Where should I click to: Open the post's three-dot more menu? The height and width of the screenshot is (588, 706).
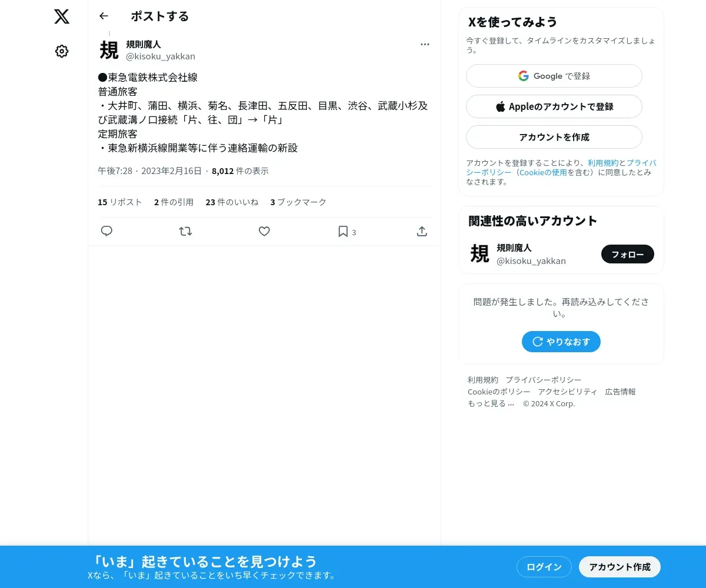point(425,44)
